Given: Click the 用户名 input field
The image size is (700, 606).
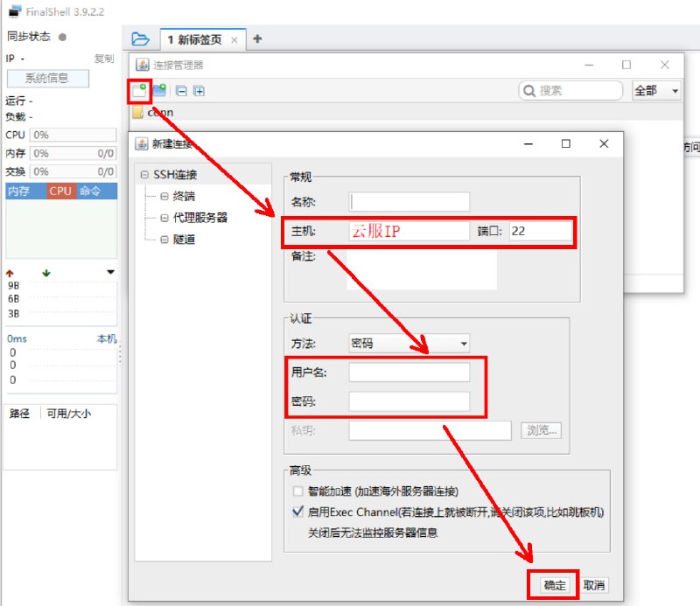Looking at the screenshot, I should pyautogui.click(x=409, y=373).
